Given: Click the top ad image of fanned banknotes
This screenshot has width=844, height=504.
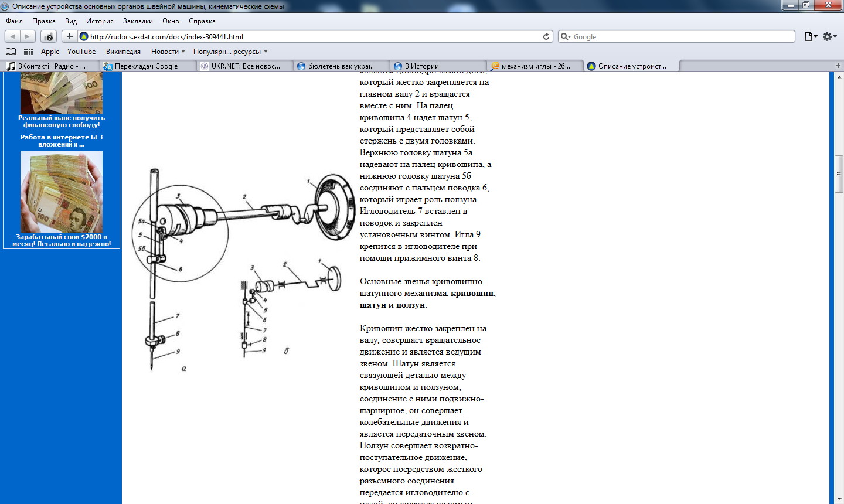Looking at the screenshot, I should (62, 93).
